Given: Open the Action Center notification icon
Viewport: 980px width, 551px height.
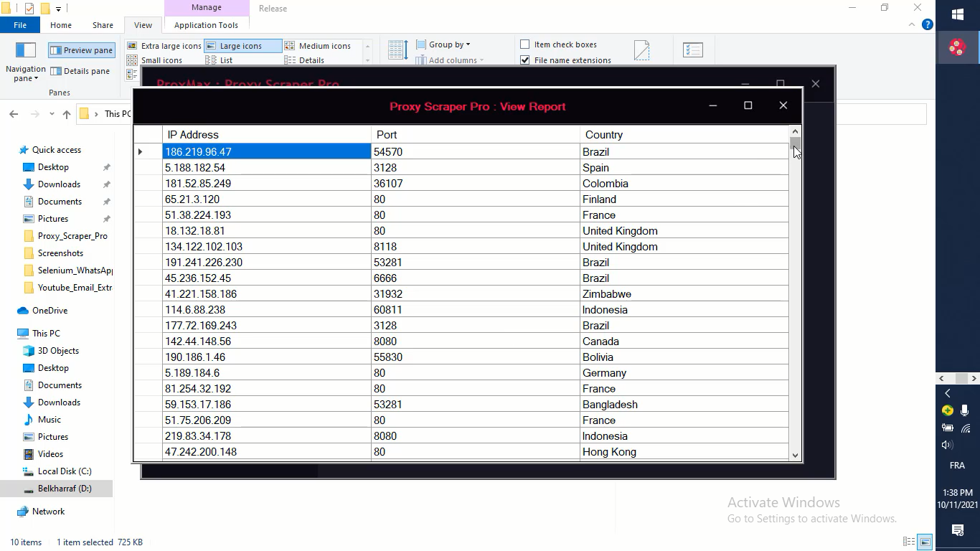Looking at the screenshot, I should coord(957,530).
